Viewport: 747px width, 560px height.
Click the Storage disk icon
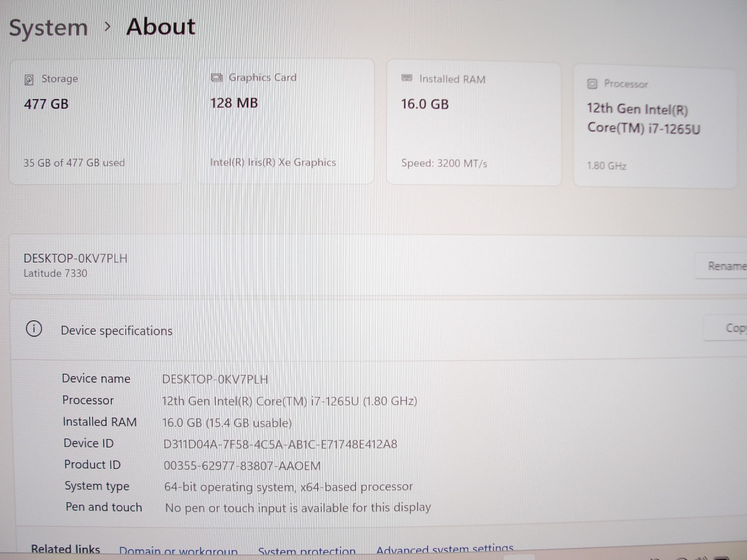pos(29,80)
